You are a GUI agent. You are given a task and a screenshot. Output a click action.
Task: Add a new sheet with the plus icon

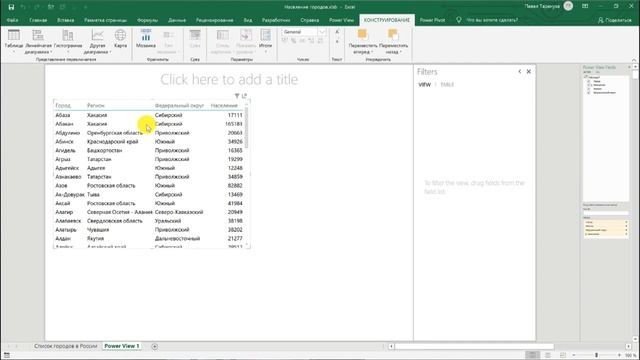(x=154, y=346)
